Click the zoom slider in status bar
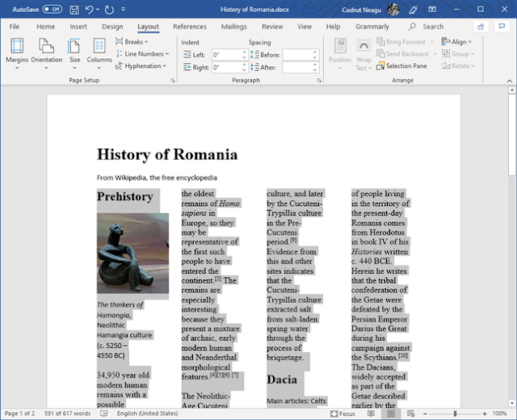The height and width of the screenshot is (420, 517). point(455,414)
